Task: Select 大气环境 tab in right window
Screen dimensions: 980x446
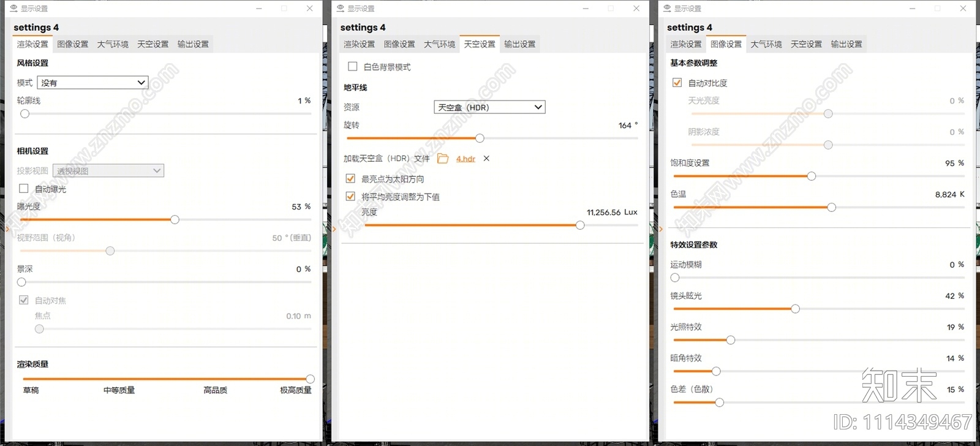Action: (x=766, y=44)
